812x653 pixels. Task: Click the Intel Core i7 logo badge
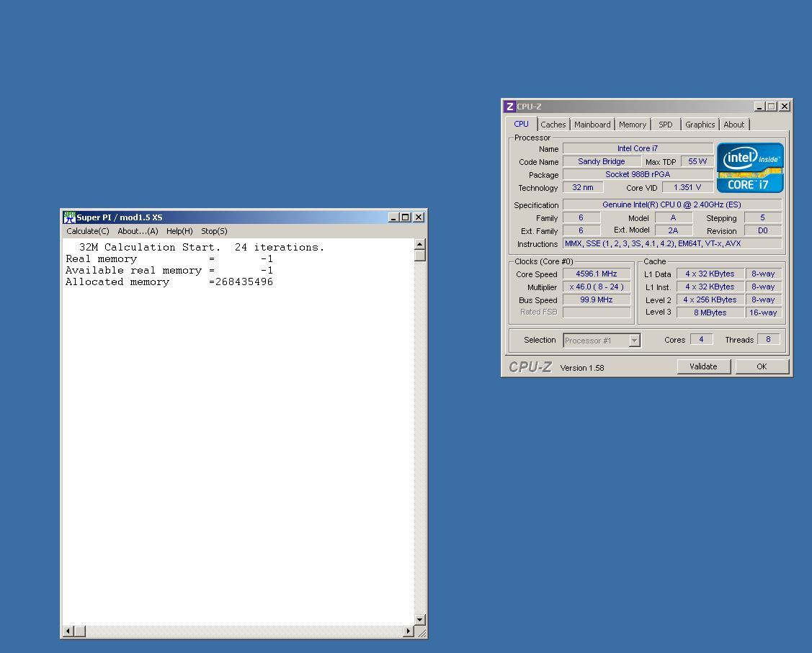click(750, 168)
